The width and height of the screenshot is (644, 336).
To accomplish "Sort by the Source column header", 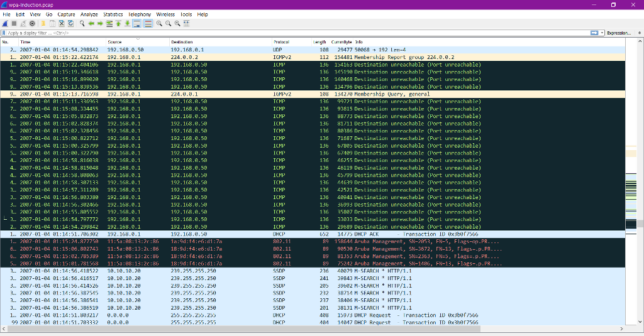I will click(138, 42).
